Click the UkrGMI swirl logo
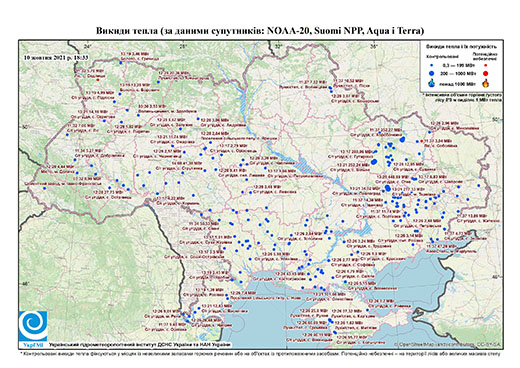 [33, 326]
